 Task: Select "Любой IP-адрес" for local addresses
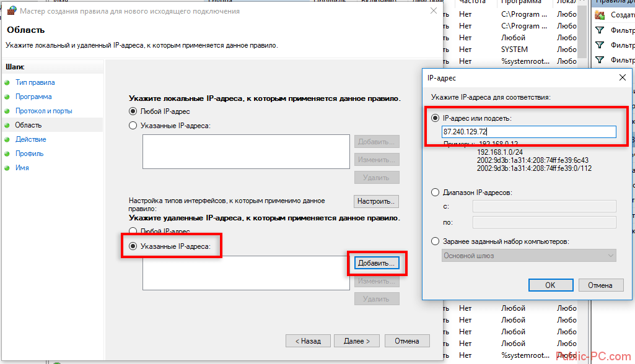click(x=133, y=111)
